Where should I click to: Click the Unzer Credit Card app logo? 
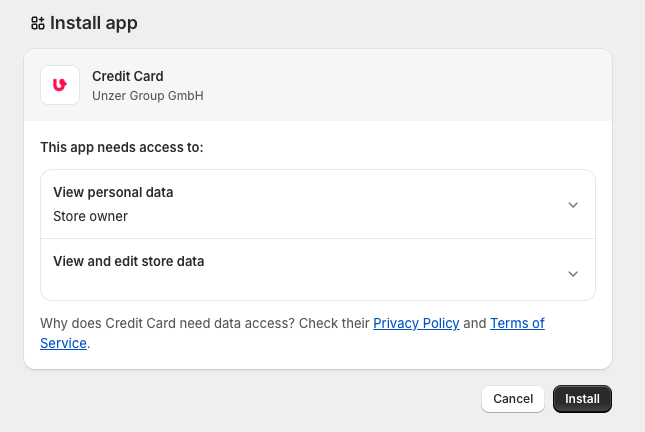pos(60,85)
